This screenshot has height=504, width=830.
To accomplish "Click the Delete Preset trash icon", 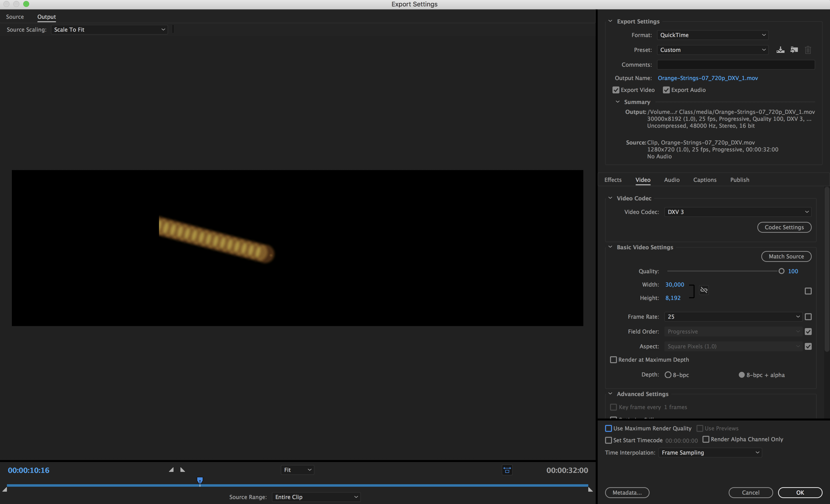I will click(x=808, y=50).
